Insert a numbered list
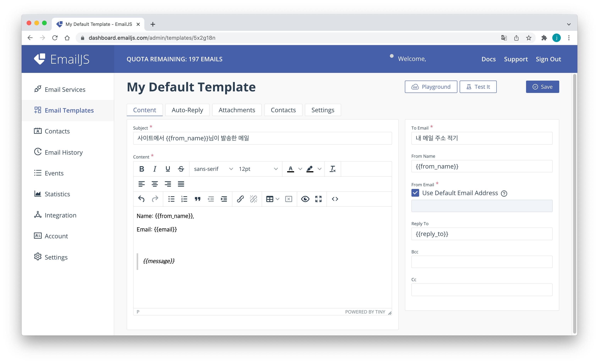 coord(184,199)
